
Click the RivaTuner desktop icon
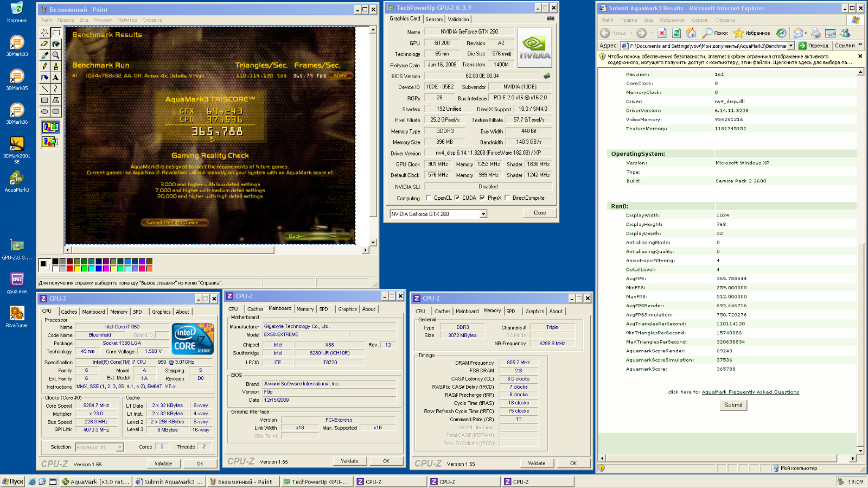click(17, 317)
